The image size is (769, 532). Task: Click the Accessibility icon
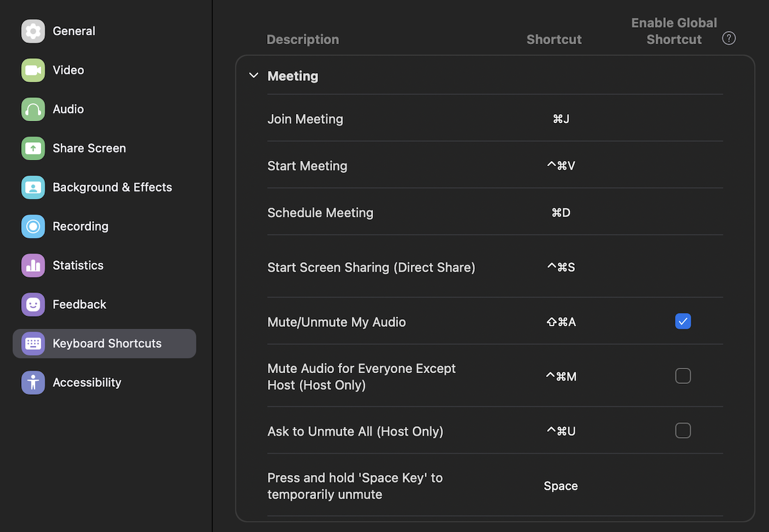(33, 383)
